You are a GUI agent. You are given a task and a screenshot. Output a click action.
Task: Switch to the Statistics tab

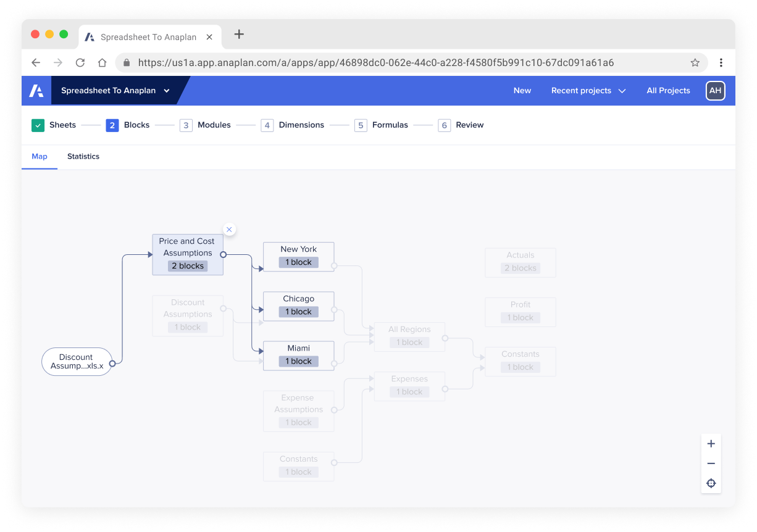(83, 157)
